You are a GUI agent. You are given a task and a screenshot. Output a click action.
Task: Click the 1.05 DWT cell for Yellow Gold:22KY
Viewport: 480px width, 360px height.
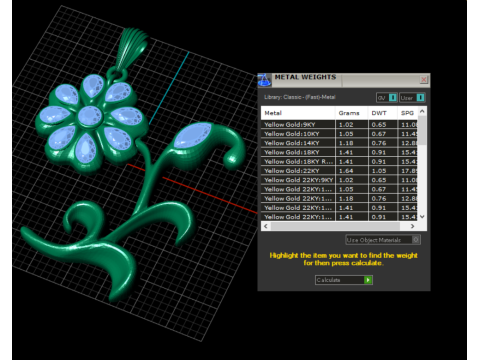[x=383, y=171]
